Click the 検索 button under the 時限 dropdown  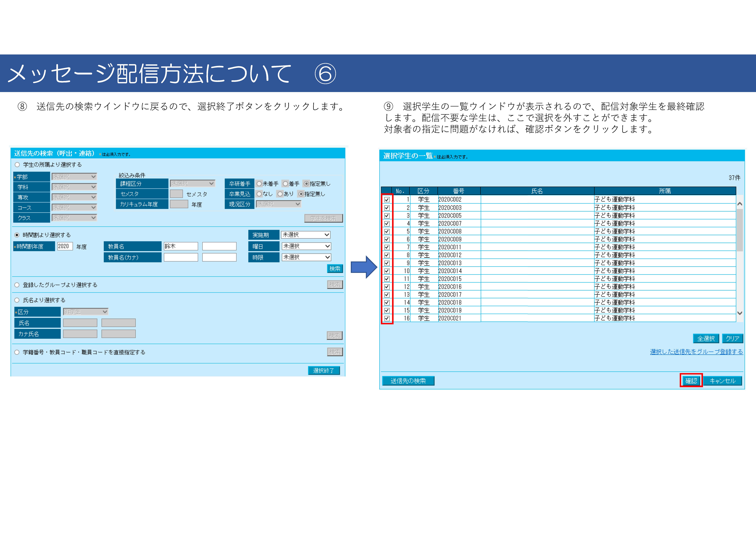335,268
